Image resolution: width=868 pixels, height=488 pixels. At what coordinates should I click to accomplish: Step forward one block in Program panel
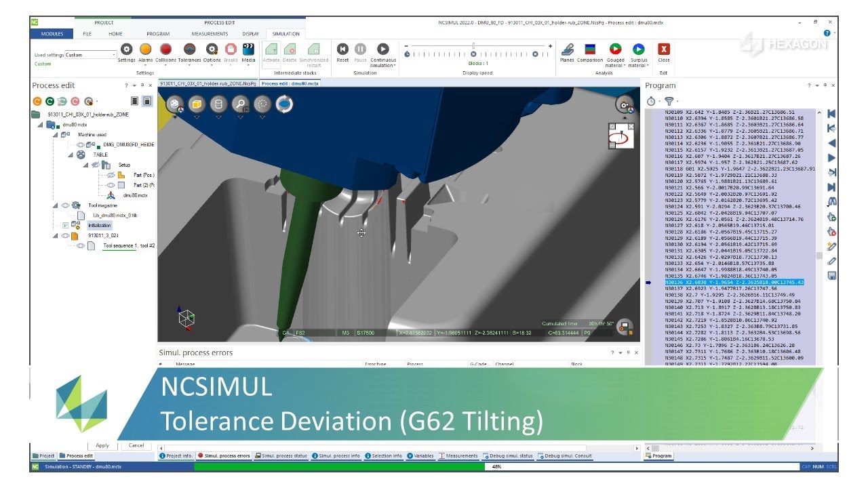click(831, 158)
